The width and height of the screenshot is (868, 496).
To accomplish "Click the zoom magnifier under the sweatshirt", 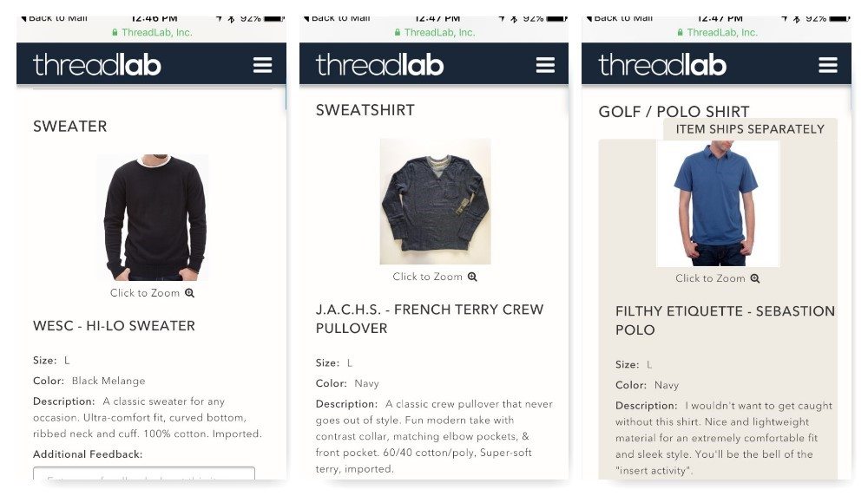I will pyautogui.click(x=472, y=277).
